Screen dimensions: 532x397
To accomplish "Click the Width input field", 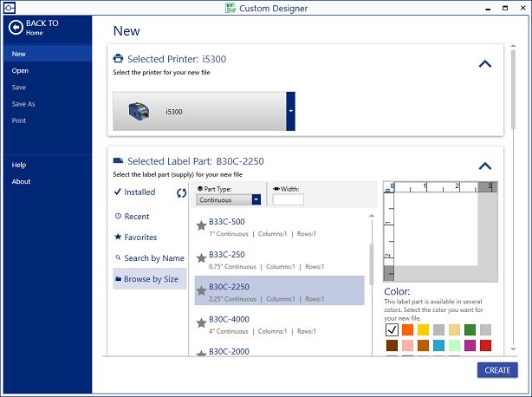I will [288, 199].
